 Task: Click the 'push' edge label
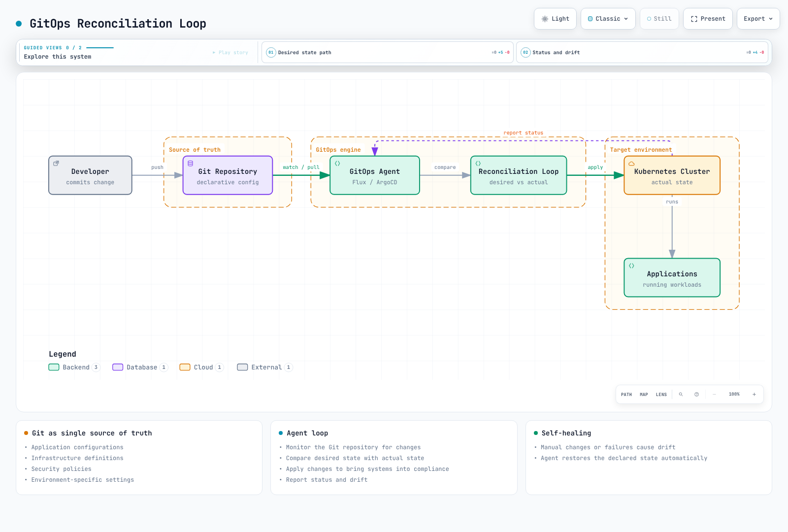157,167
